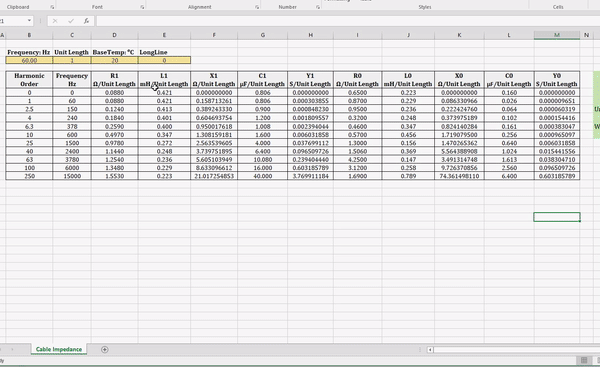Confirm formula bar entry checkmark
Viewport: 600px width, 367px height.
tap(71, 21)
